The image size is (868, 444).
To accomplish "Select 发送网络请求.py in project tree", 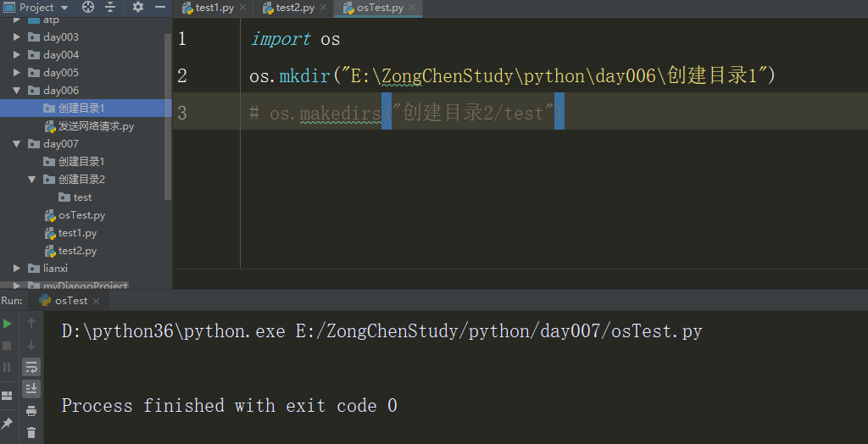I will [x=96, y=126].
